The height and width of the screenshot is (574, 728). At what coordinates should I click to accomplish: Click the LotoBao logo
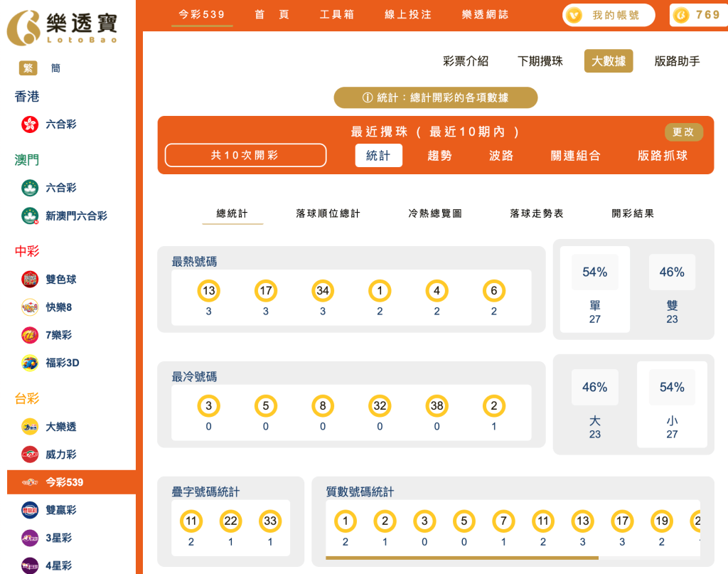(63, 25)
